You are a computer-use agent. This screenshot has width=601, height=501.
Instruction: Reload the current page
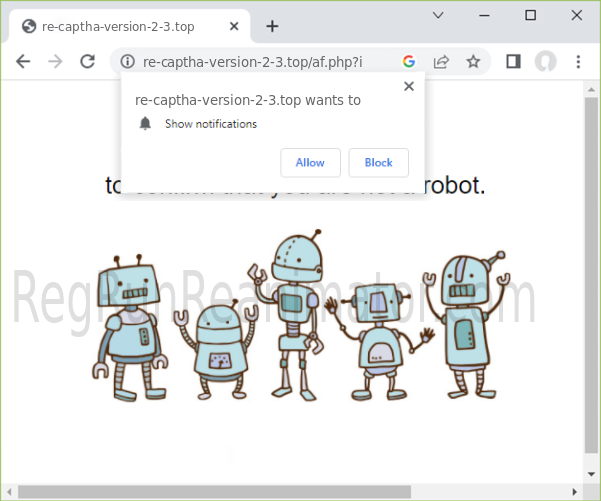click(87, 61)
